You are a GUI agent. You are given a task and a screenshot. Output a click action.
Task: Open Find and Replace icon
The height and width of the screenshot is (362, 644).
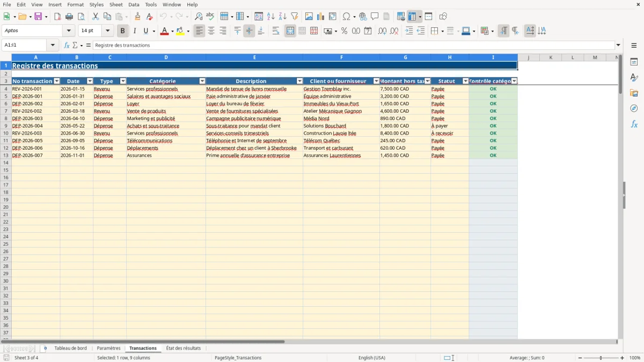pyautogui.click(x=199, y=17)
